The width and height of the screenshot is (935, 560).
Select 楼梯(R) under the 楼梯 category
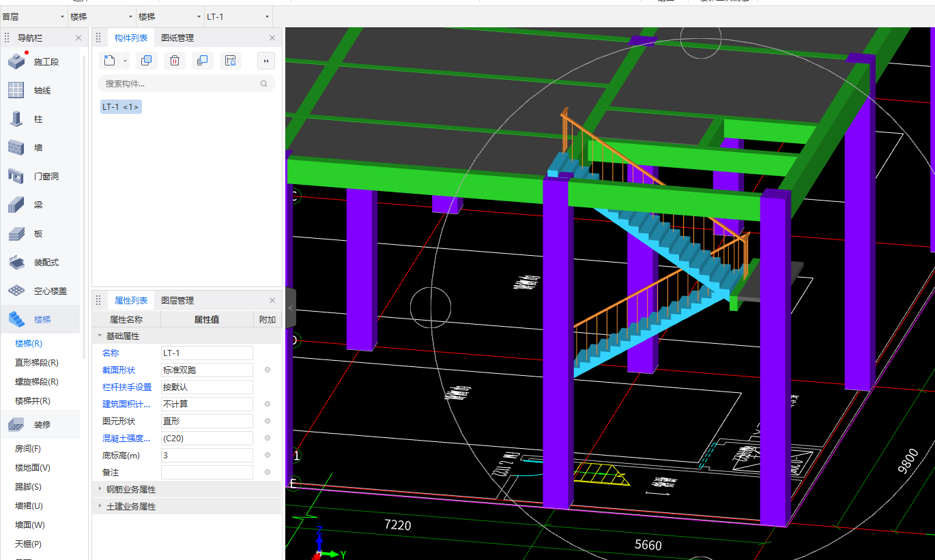[x=29, y=344]
